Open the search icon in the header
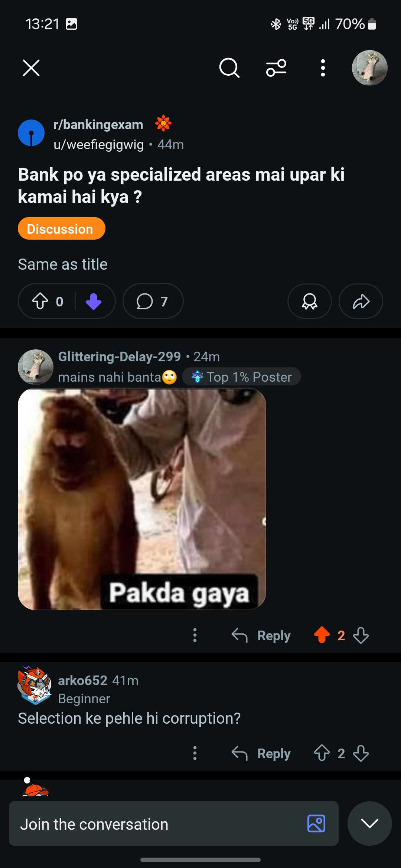Image resolution: width=401 pixels, height=868 pixels. (x=229, y=68)
